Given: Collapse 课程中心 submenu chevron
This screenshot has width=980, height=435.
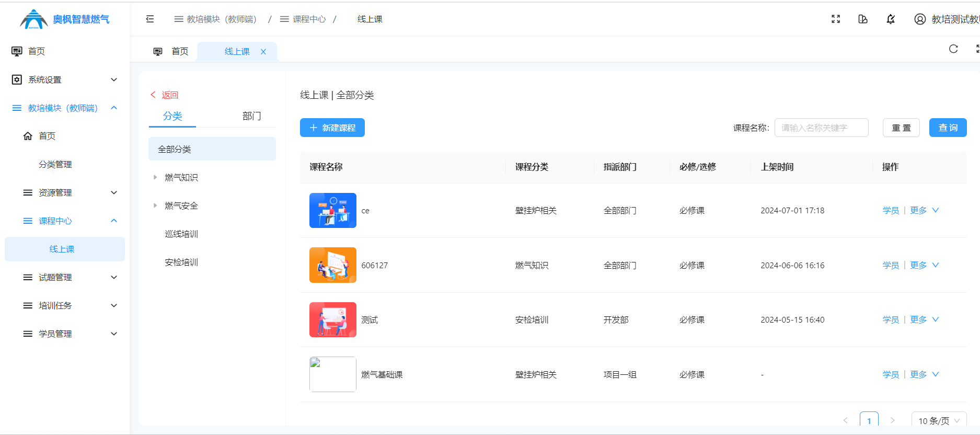Looking at the screenshot, I should click(x=114, y=221).
